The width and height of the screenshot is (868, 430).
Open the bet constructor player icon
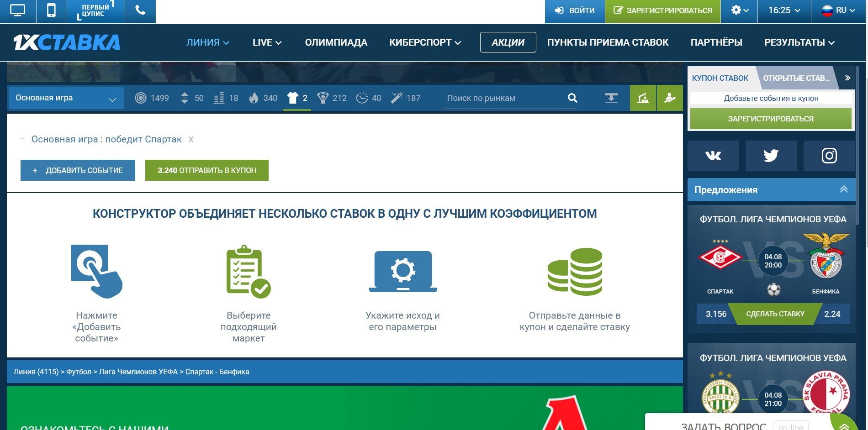(x=670, y=98)
